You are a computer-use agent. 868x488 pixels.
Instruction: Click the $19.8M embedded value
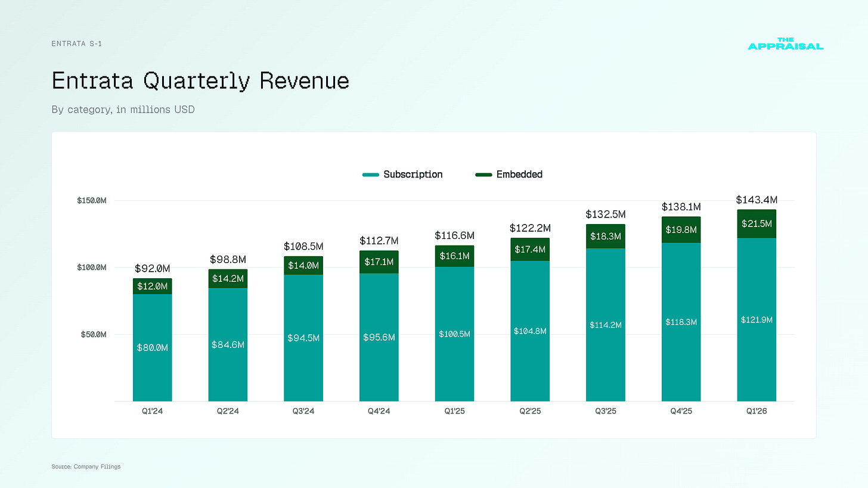[x=681, y=230]
